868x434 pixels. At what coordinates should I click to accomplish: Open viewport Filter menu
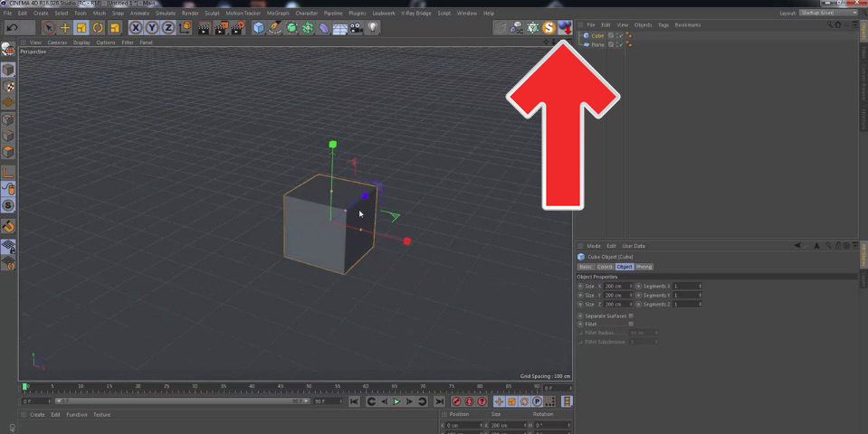128,42
